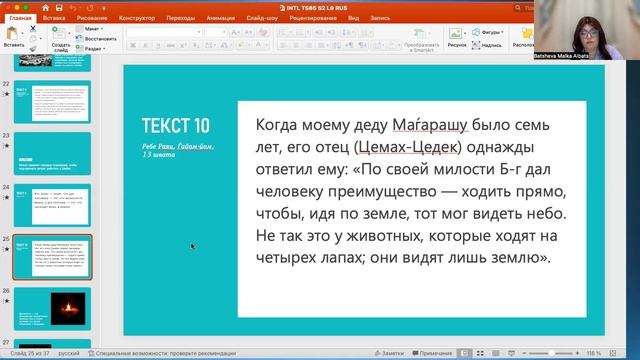Expand the Вставить paste options arrow
This screenshot has height=360, width=640.
pos(22,33)
